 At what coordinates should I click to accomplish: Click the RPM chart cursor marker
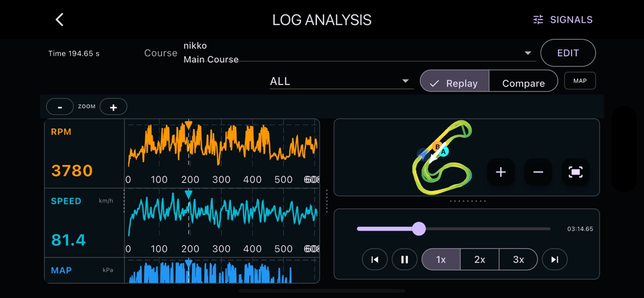[188, 124]
